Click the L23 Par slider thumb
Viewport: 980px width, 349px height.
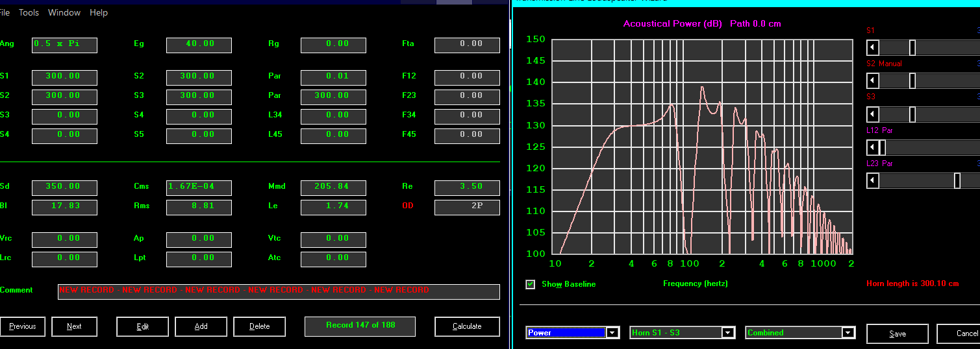click(957, 180)
